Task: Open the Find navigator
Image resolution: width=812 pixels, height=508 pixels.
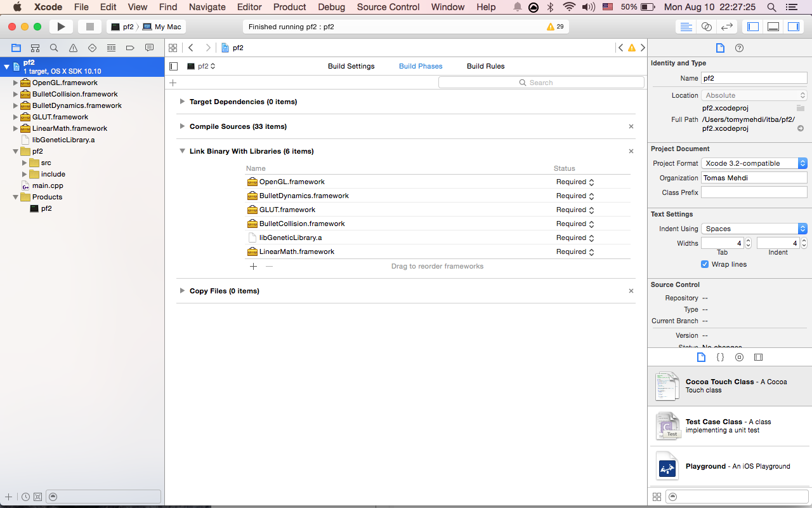Action: pos(54,48)
